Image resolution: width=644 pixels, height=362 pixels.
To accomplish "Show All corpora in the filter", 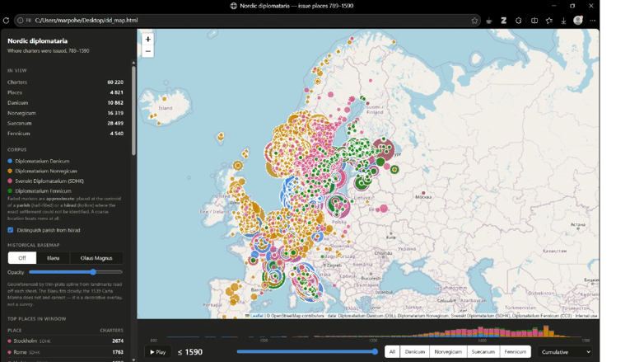I will pos(392,352).
